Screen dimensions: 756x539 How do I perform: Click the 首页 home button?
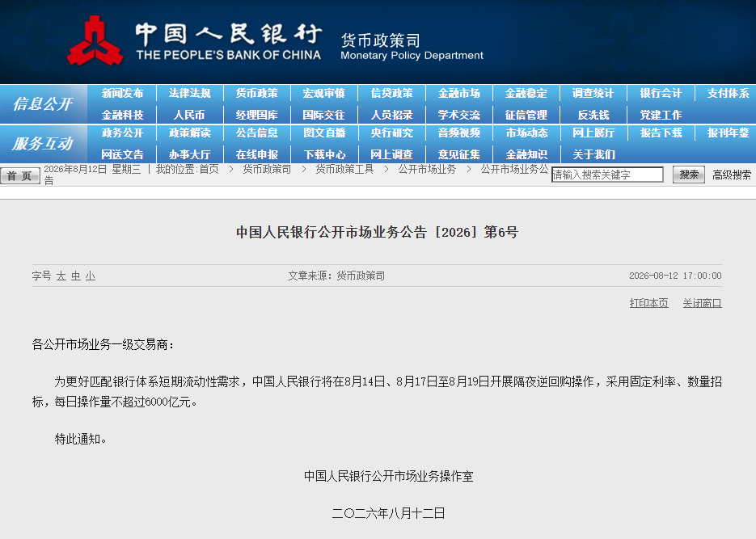[x=19, y=176]
